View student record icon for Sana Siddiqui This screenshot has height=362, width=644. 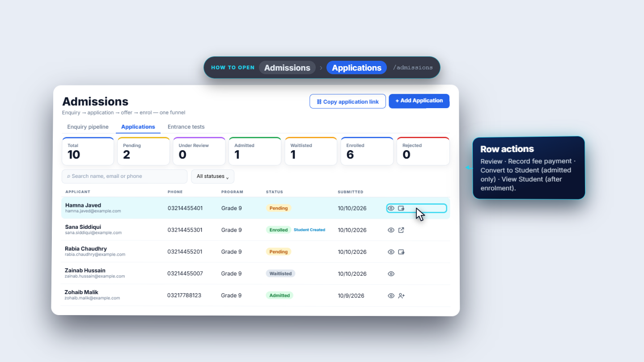point(401,230)
